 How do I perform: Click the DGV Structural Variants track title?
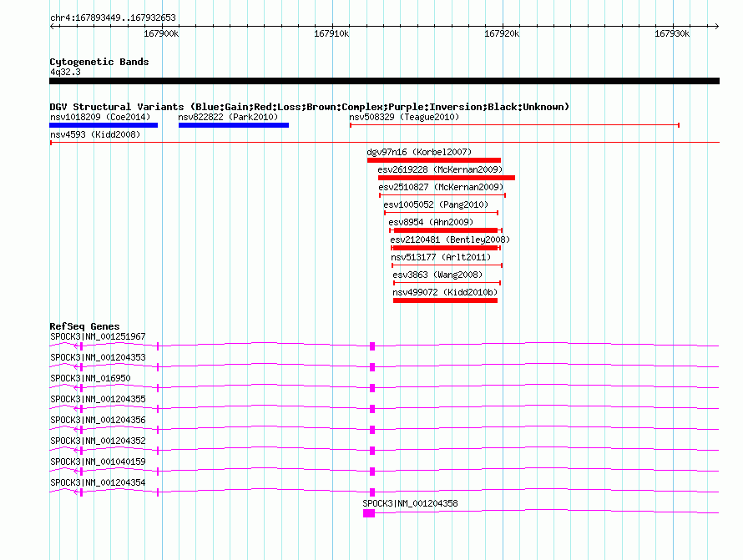(x=310, y=107)
